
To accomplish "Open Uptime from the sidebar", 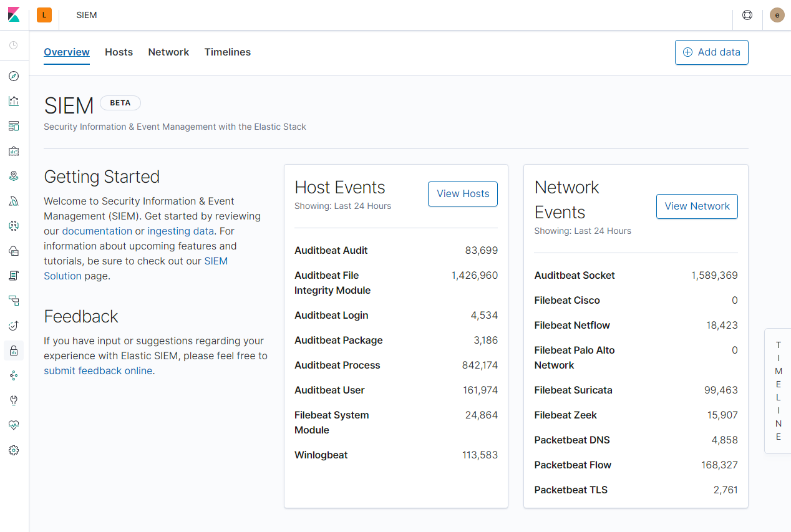I will click(14, 326).
